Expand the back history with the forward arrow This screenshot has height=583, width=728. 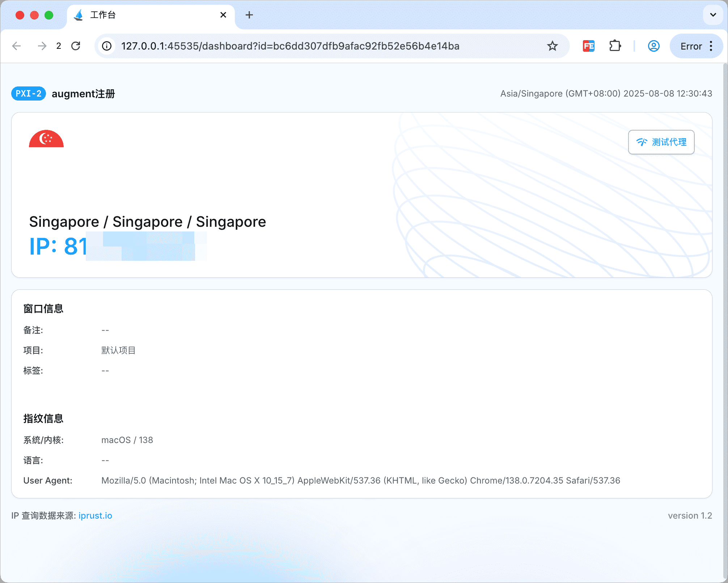tap(42, 46)
